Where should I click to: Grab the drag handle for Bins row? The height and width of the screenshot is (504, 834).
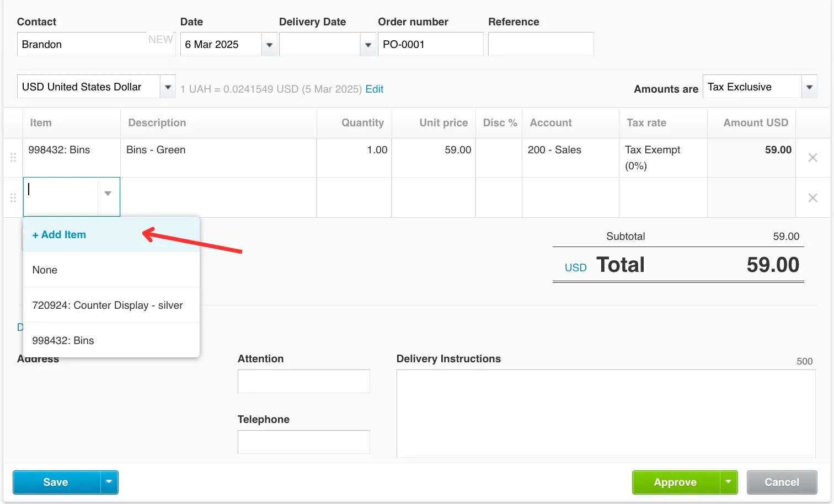(13, 158)
